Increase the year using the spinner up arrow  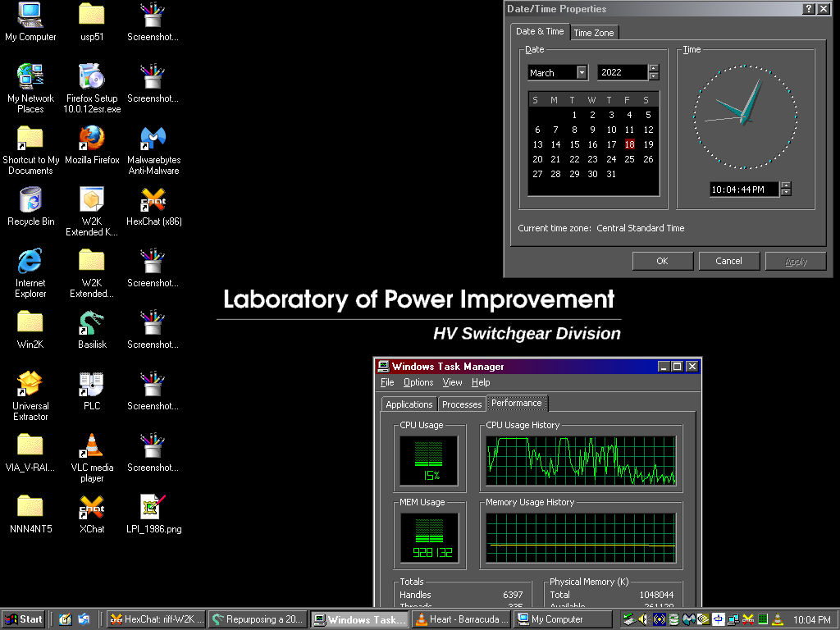coord(653,69)
